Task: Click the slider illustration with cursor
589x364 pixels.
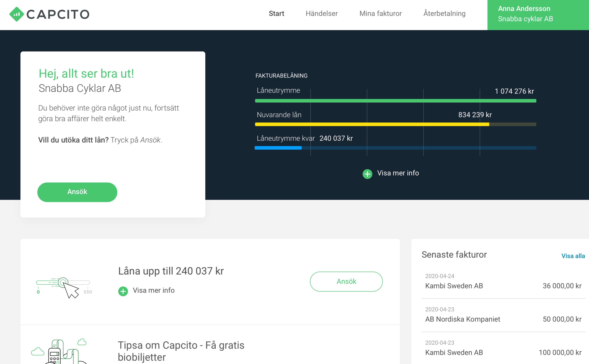Action: pyautogui.click(x=64, y=288)
